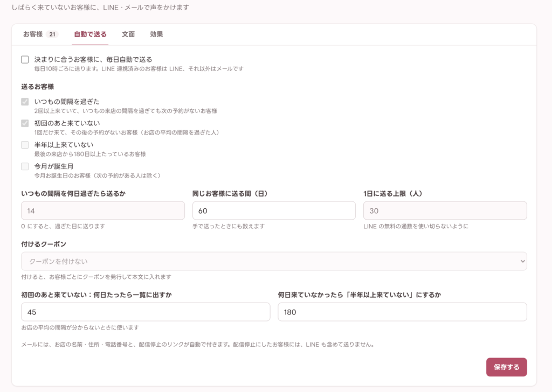The height and width of the screenshot is (392, 552).
Task: Toggle 初回のあと来ていない checkbox
Action: [25, 123]
